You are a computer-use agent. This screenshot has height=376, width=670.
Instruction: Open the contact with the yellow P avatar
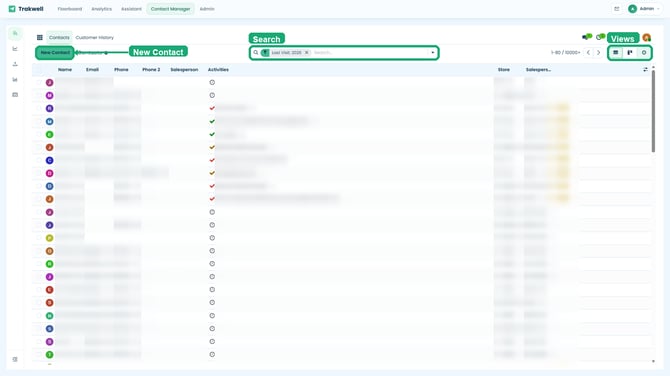[50, 238]
